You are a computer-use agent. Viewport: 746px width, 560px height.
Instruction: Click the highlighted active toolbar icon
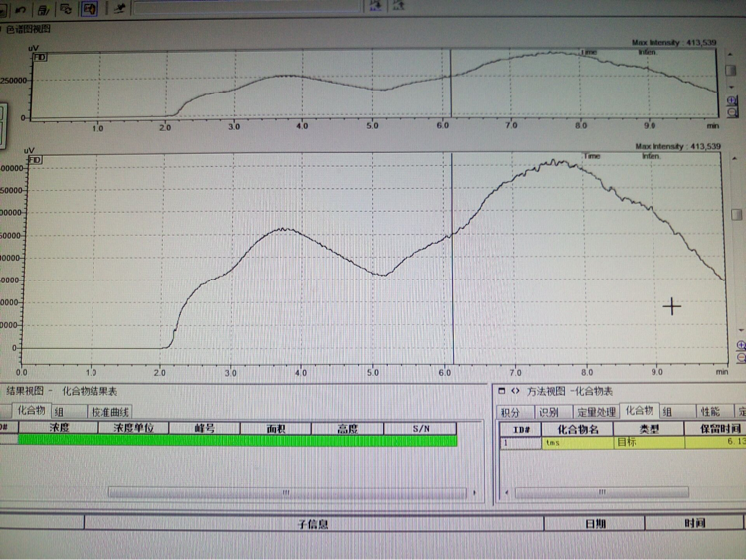(x=89, y=9)
